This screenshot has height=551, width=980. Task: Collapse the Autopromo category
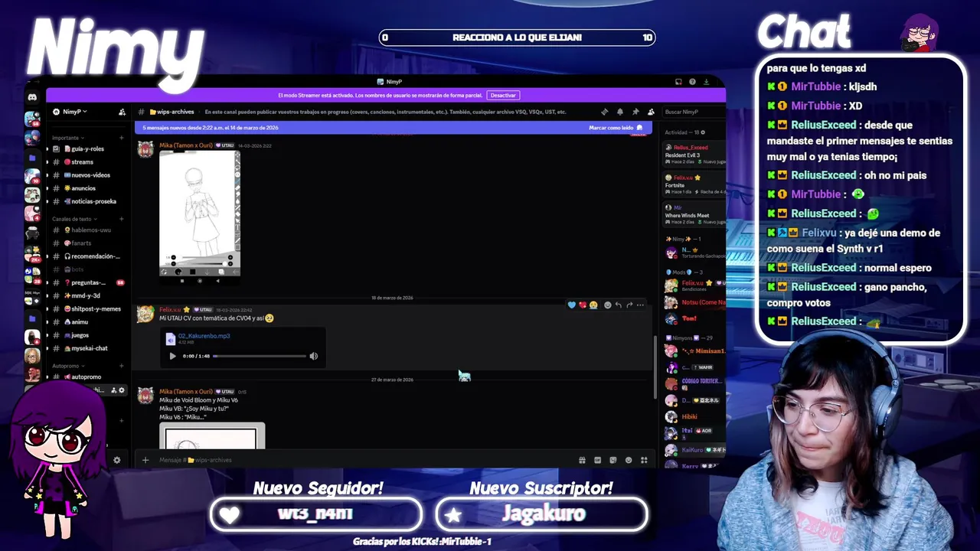click(x=67, y=366)
